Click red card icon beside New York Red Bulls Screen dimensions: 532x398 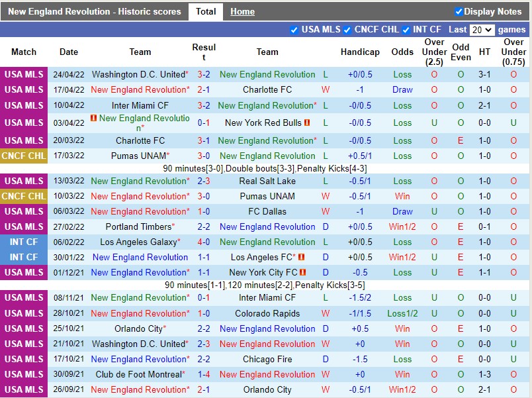tap(307, 123)
